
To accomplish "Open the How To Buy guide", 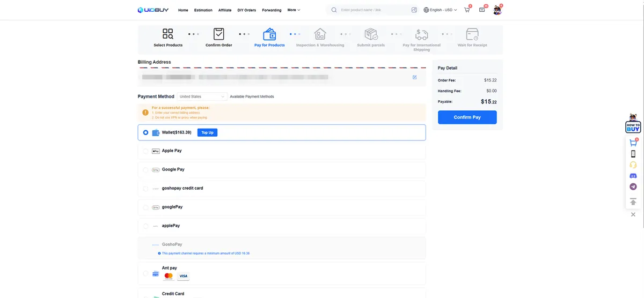I will click(x=633, y=124).
